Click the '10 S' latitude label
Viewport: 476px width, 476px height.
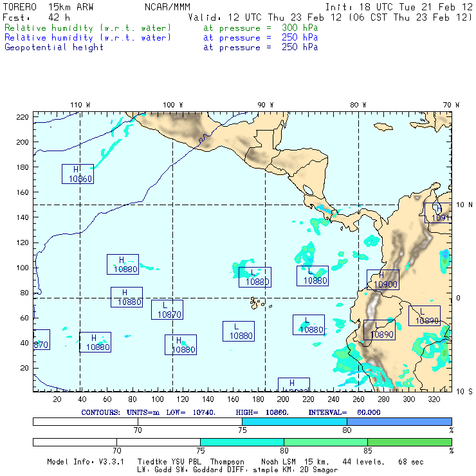point(464,392)
